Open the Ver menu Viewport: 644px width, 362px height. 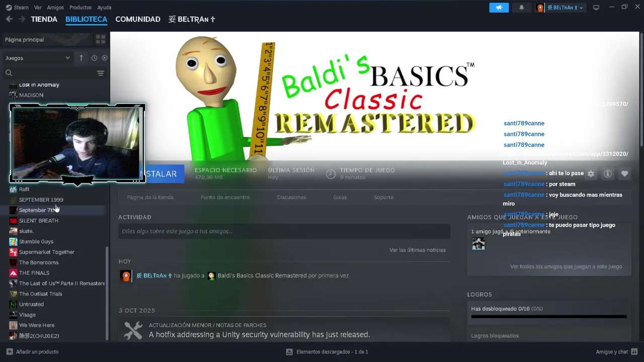coord(38,8)
